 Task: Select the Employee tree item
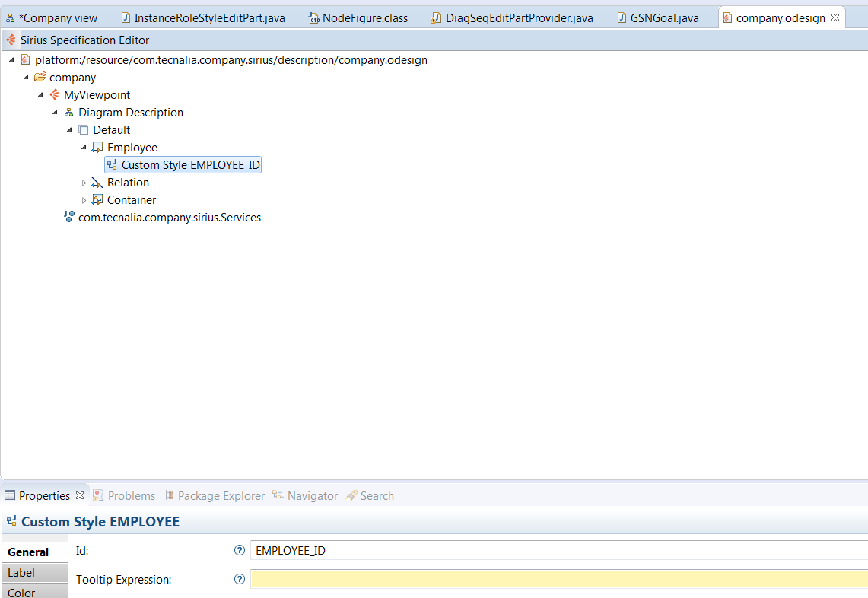tap(132, 148)
